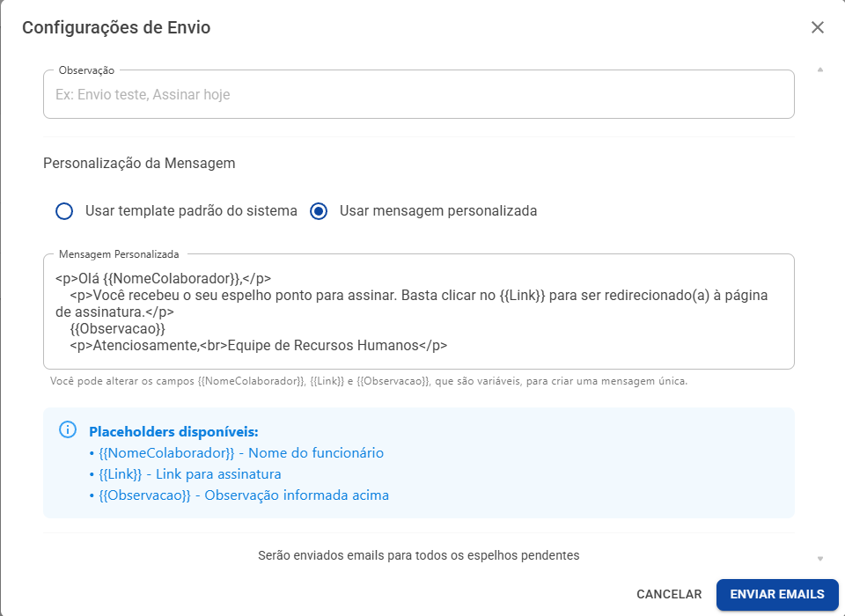The width and height of the screenshot is (845, 616).
Task: Click the ENVIAR EMAILS button
Action: point(777,594)
